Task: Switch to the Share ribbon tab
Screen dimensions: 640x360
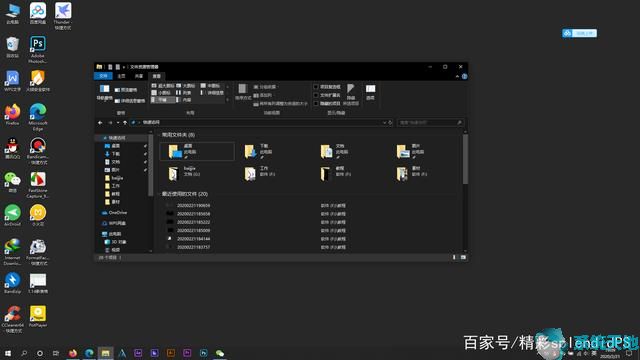Action: pos(139,76)
